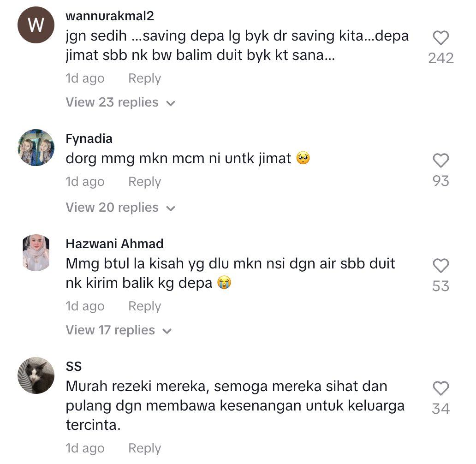Select the 242 like count

point(441,58)
